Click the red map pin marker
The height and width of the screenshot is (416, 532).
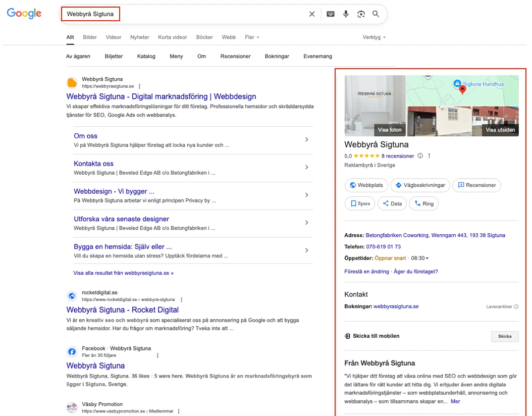[462, 89]
